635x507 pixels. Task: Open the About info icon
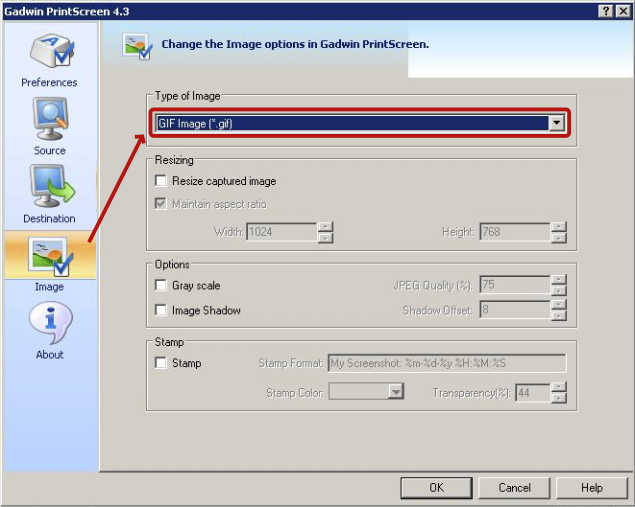point(51,323)
